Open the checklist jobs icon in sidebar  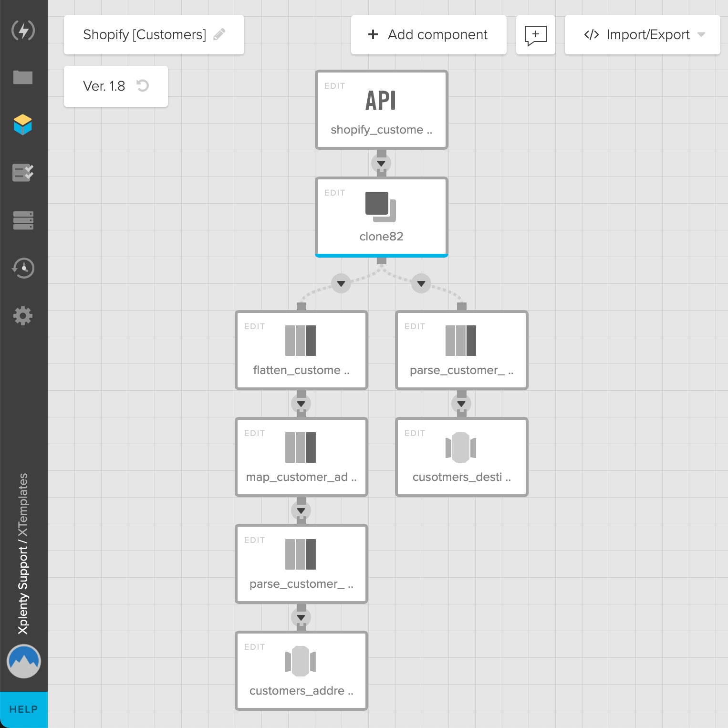[23, 173]
